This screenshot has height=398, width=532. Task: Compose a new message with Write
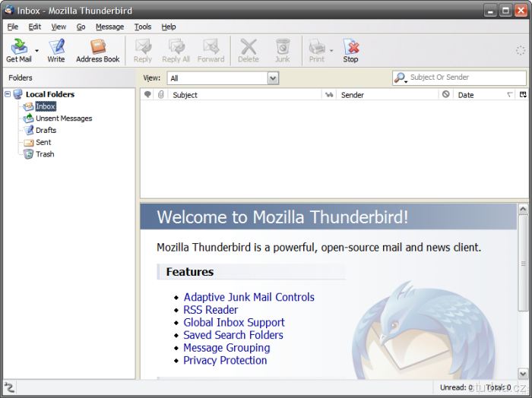pyautogui.click(x=56, y=50)
